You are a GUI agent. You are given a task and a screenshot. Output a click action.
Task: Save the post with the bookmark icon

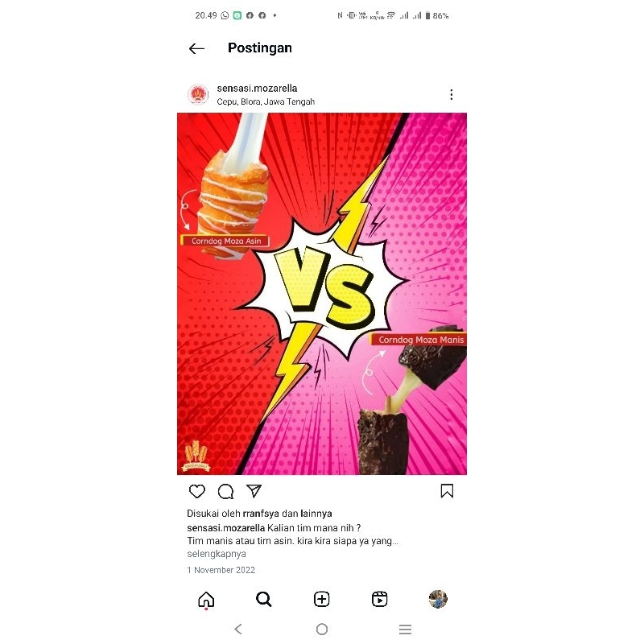point(447,491)
